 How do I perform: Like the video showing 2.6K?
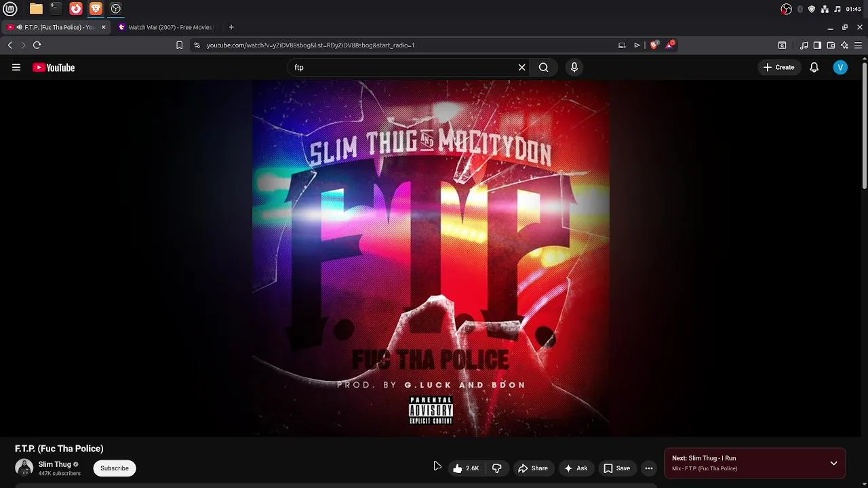click(x=466, y=468)
